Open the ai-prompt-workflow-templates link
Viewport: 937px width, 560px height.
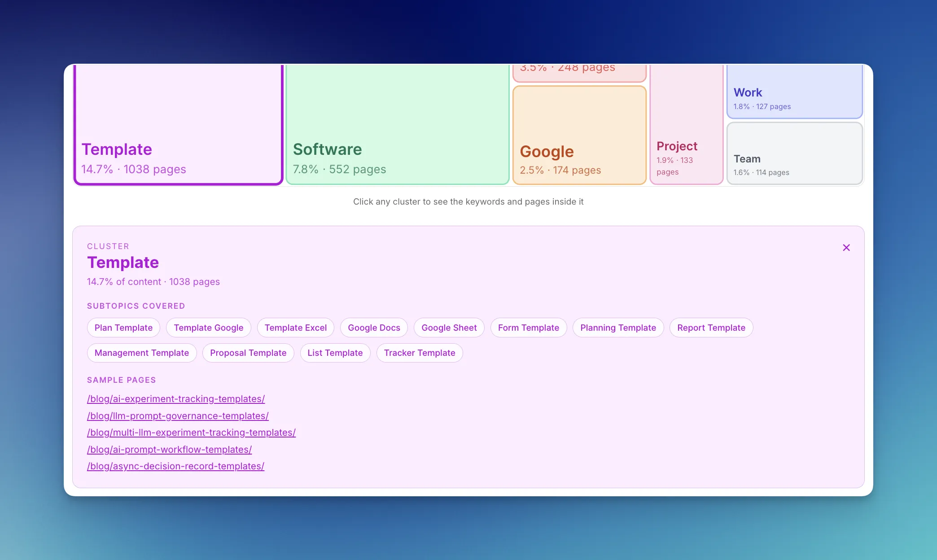tap(169, 449)
